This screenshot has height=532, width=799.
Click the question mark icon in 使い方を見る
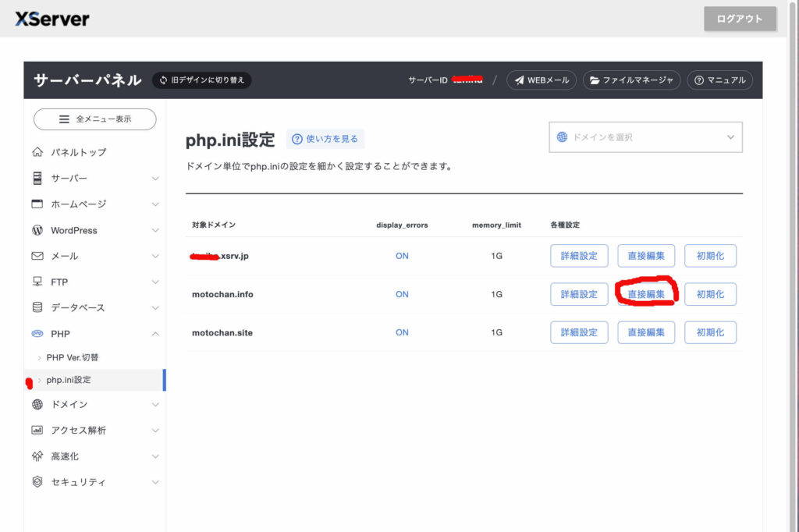(x=297, y=139)
